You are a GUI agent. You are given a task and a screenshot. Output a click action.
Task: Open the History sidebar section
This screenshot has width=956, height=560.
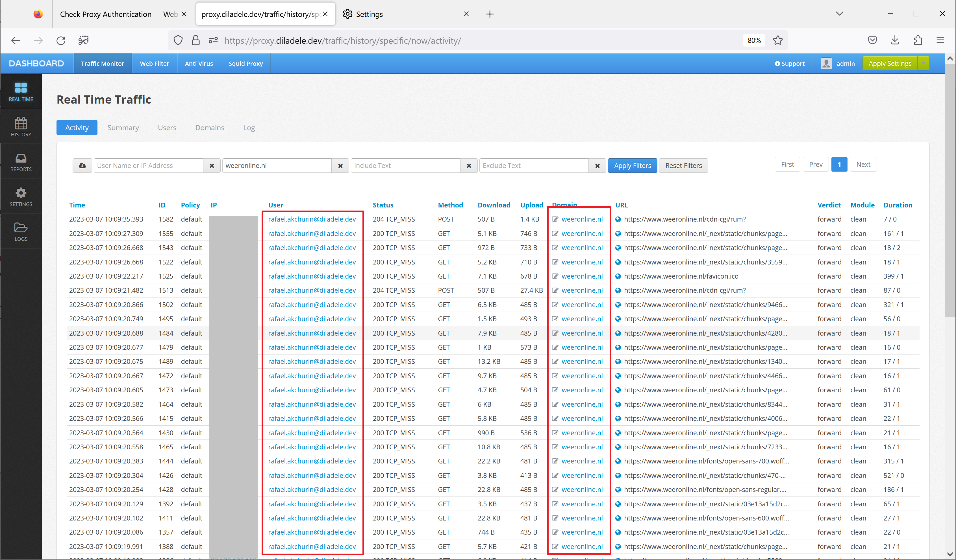[x=21, y=127]
